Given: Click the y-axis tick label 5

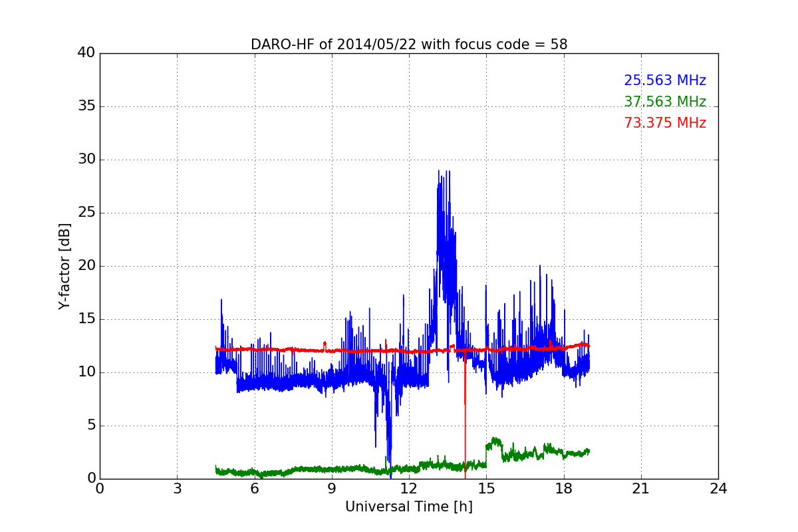Looking at the screenshot, I should pyautogui.click(x=90, y=426).
